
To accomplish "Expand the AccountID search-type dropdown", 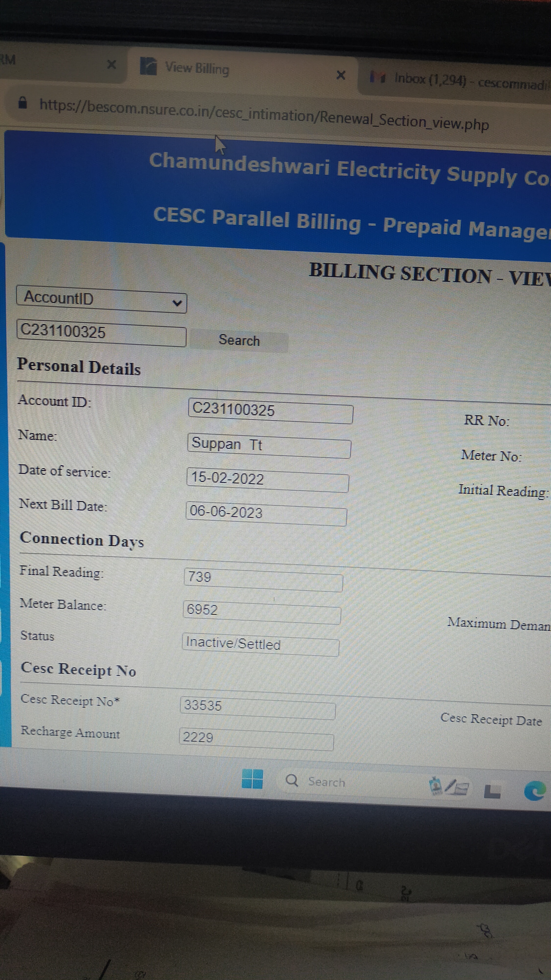I will click(x=102, y=300).
